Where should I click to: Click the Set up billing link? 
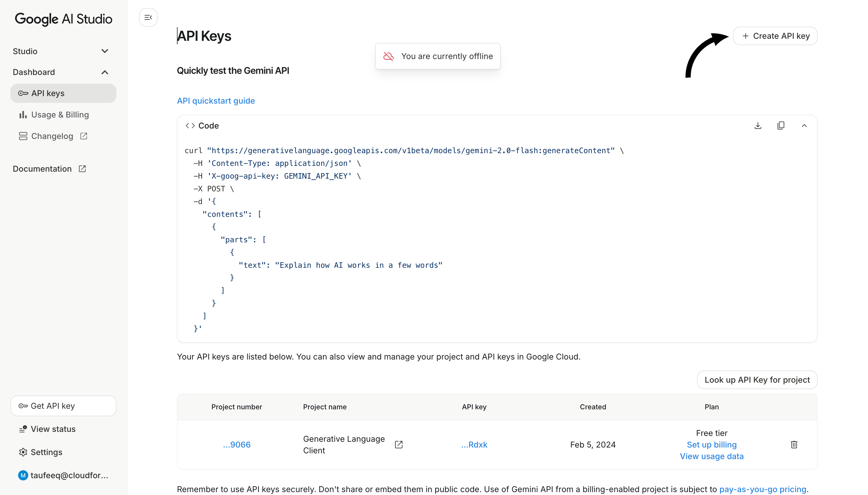[x=712, y=444]
